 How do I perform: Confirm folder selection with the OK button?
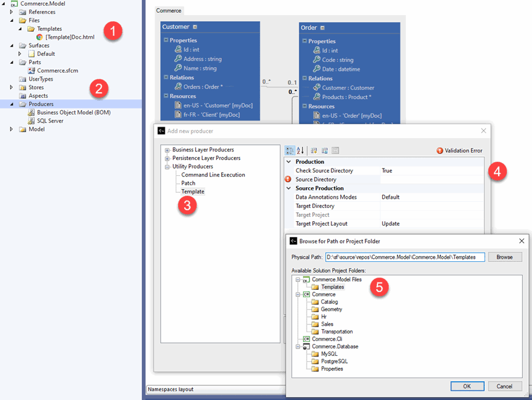467,386
